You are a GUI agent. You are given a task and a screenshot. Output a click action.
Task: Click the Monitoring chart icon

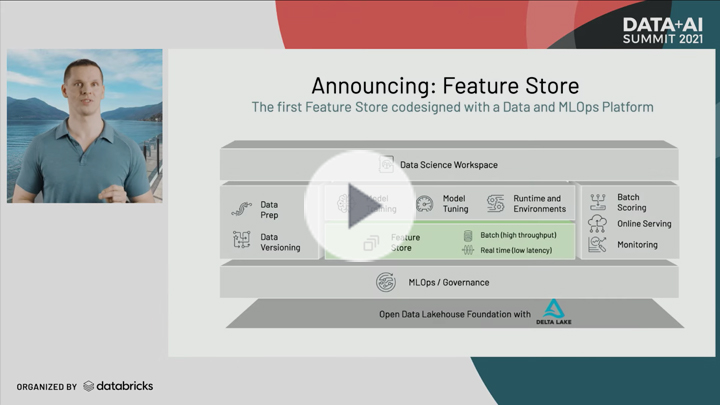point(597,244)
